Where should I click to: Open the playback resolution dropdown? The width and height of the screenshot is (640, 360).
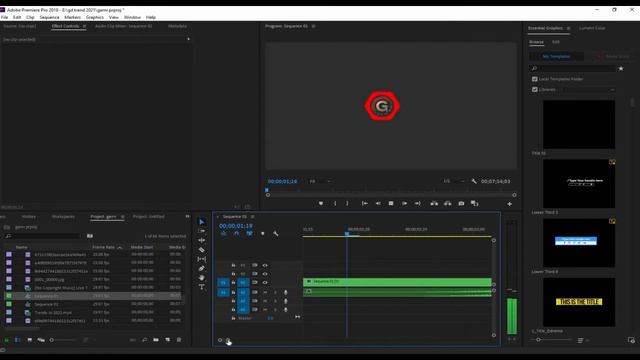tap(454, 181)
